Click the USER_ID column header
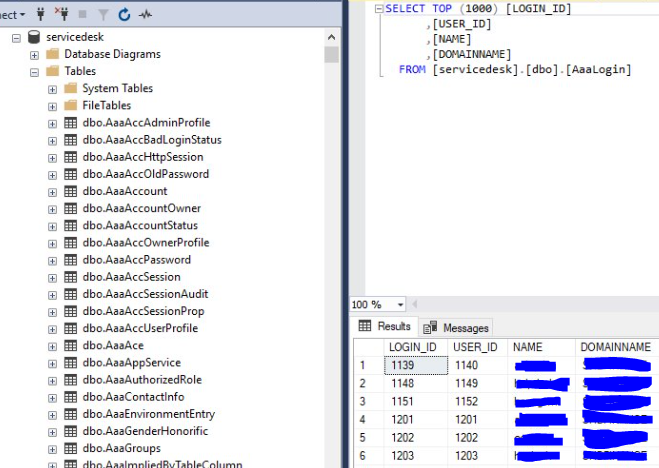659x468 pixels. (477, 347)
